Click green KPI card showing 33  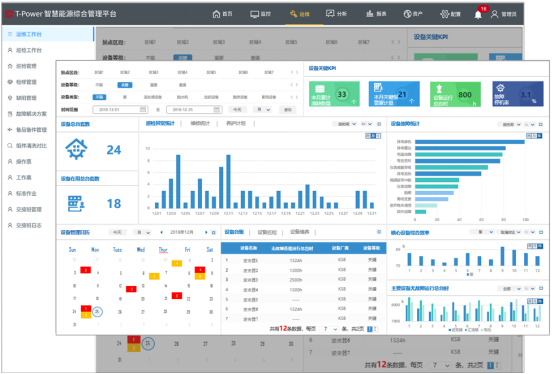click(334, 94)
